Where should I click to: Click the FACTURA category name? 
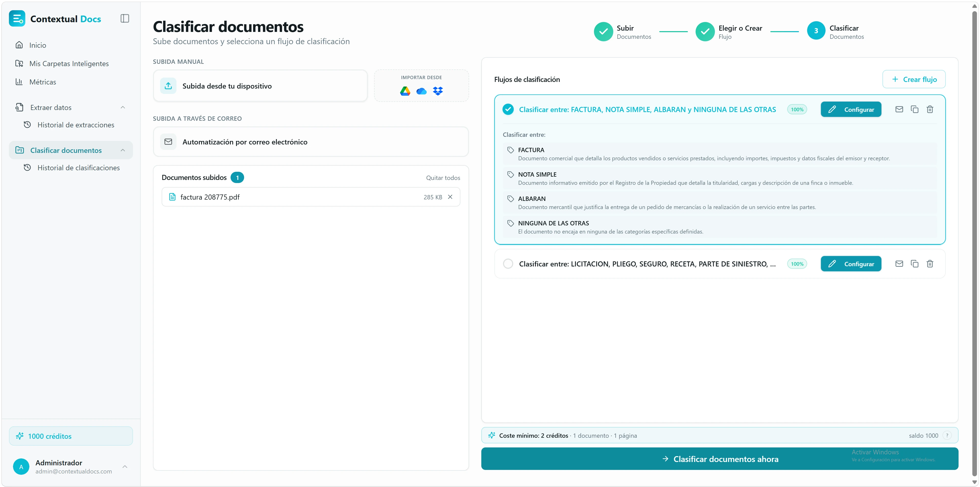[x=531, y=150]
